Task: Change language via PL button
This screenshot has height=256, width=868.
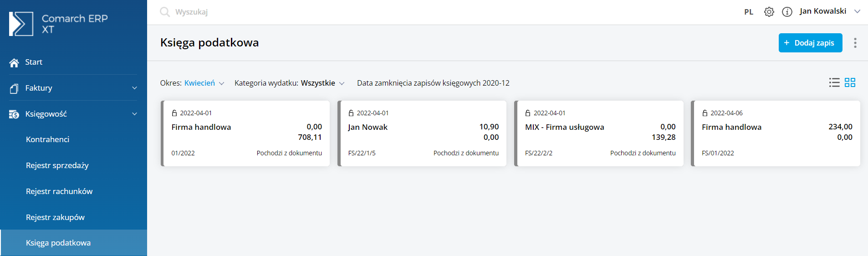Action: 749,12
